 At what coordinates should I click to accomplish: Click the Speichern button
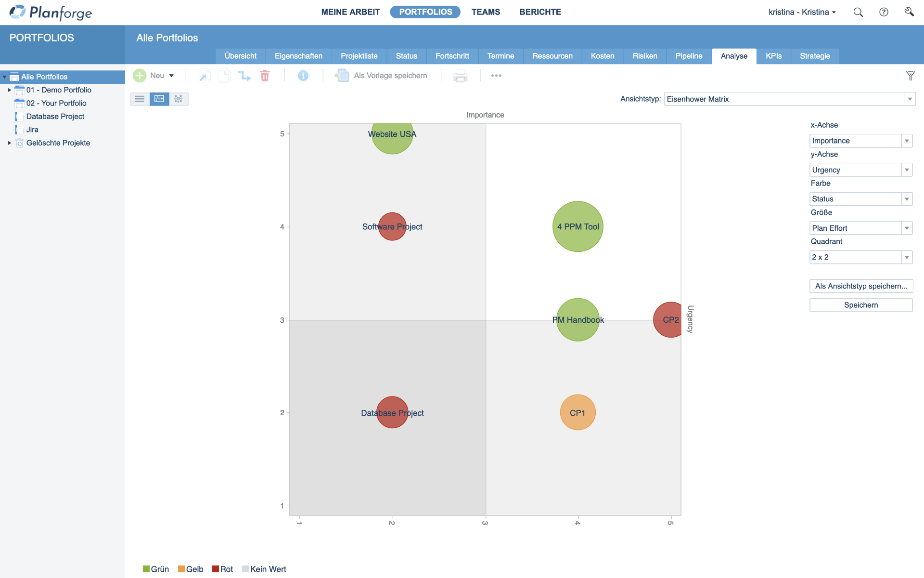[861, 304]
